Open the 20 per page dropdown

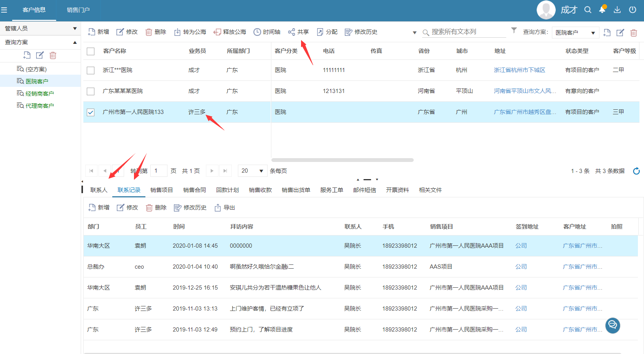point(252,171)
